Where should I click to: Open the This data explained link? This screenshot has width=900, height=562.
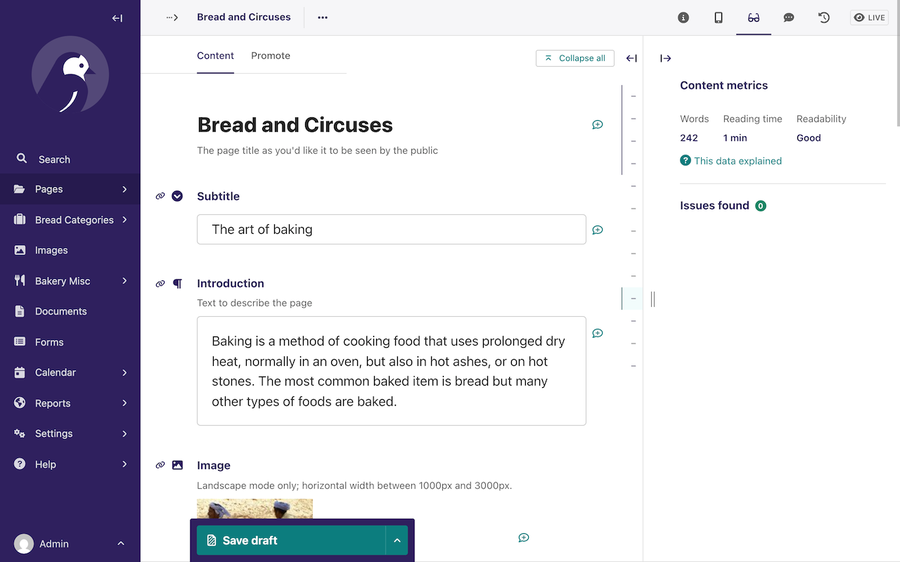pos(737,161)
